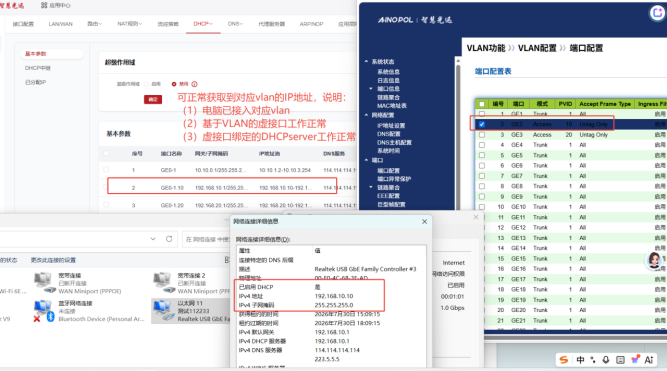Select 基本参数 in DHCP side menu

tap(51, 54)
